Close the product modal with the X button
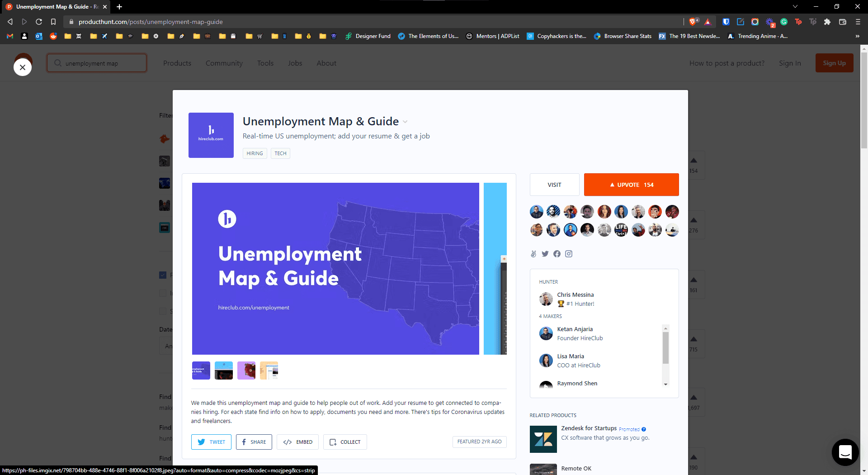Image resolution: width=868 pixels, height=475 pixels. [x=23, y=67]
